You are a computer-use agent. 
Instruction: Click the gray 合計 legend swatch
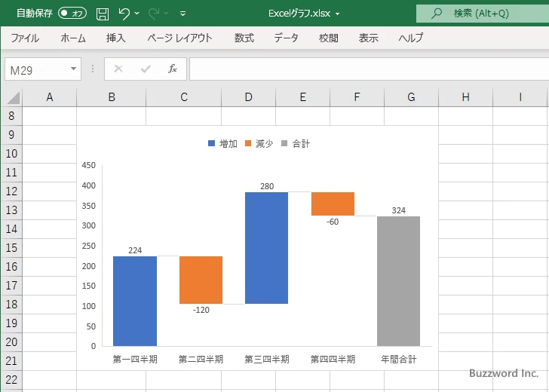[284, 143]
